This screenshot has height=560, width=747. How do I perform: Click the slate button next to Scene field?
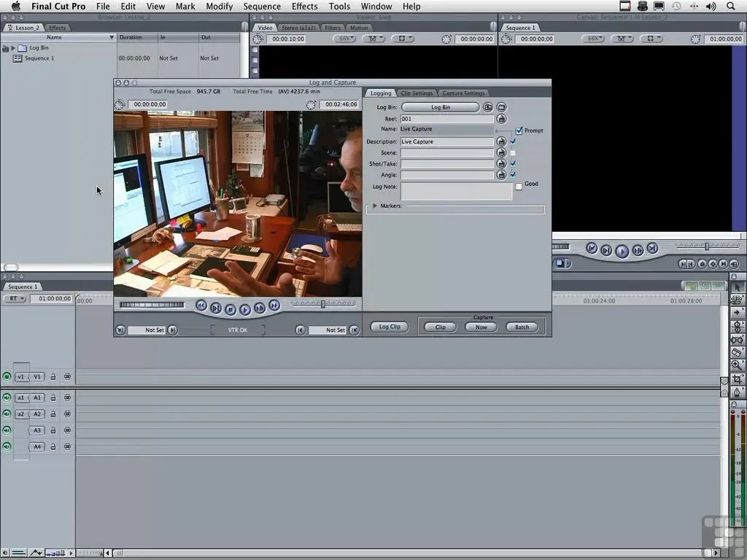501,152
